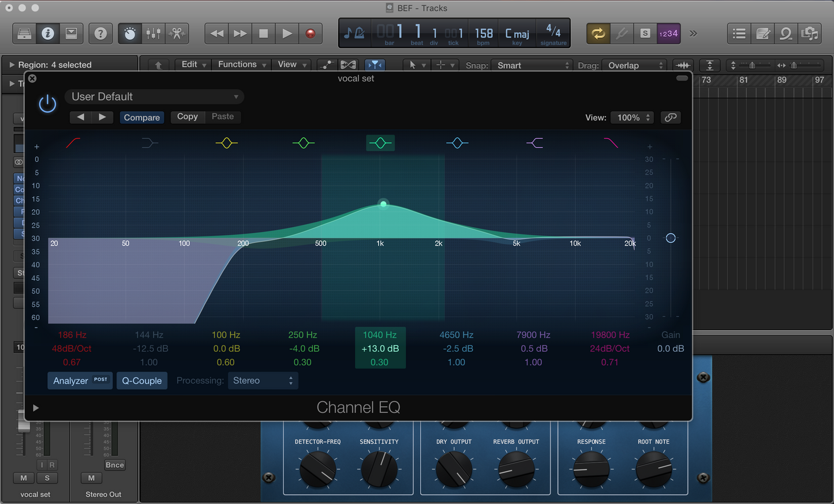Open the Snap Smart dropdown
834x504 pixels.
pos(531,65)
